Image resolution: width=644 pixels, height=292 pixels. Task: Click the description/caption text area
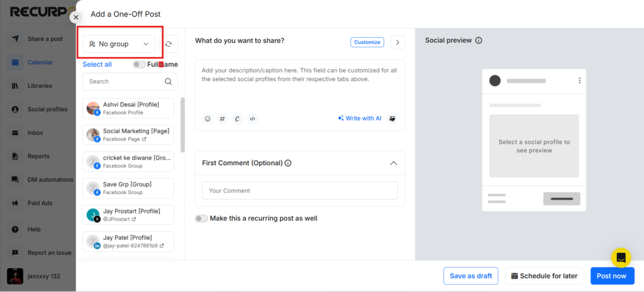click(300, 85)
